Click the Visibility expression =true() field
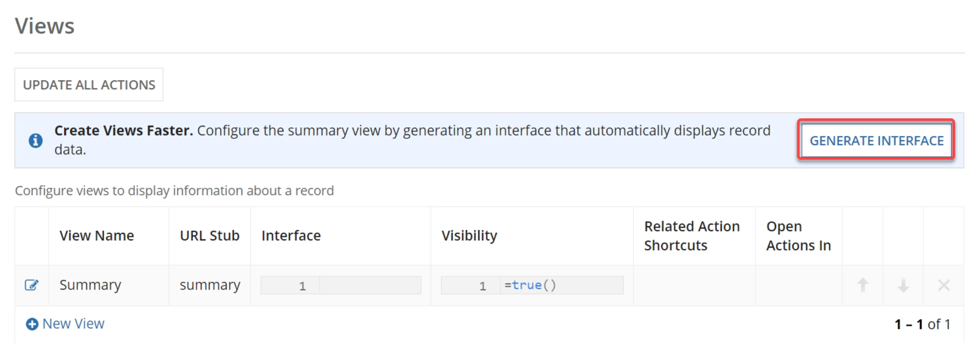Image resolution: width=980 pixels, height=343 pixels. click(532, 285)
